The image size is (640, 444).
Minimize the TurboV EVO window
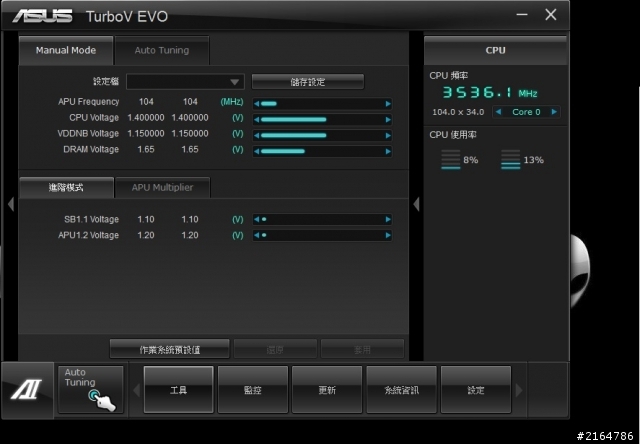tap(522, 15)
